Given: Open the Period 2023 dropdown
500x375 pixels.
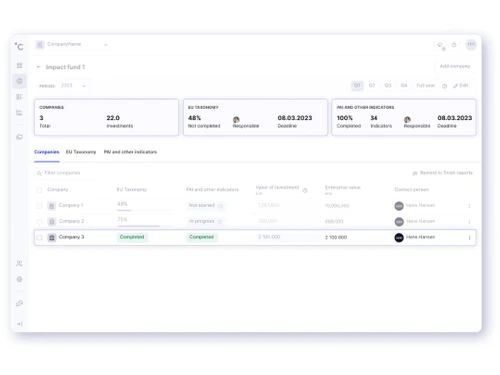Looking at the screenshot, I should click(x=73, y=86).
